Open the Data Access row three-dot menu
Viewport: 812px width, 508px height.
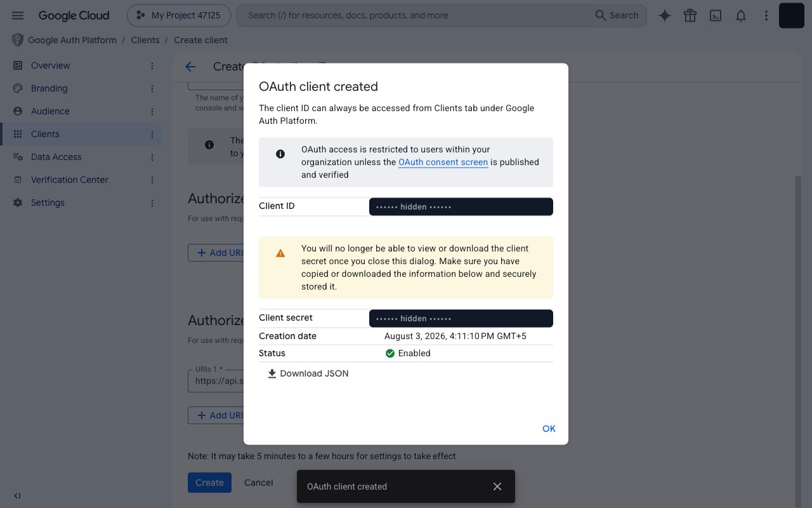[x=152, y=157]
